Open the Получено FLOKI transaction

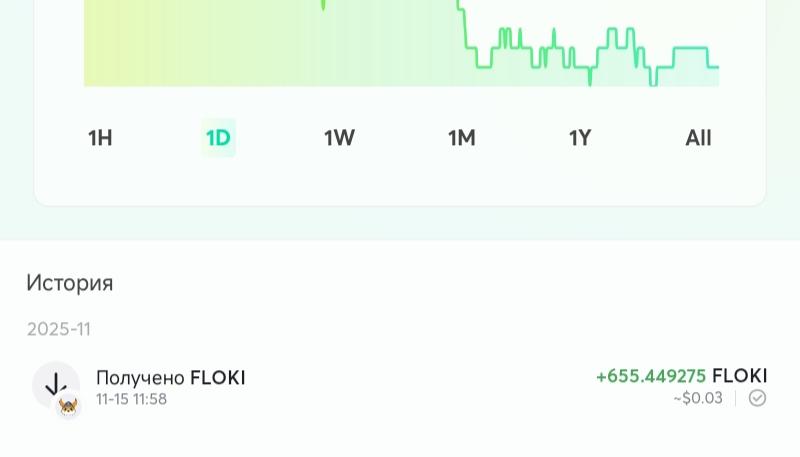coord(170,378)
